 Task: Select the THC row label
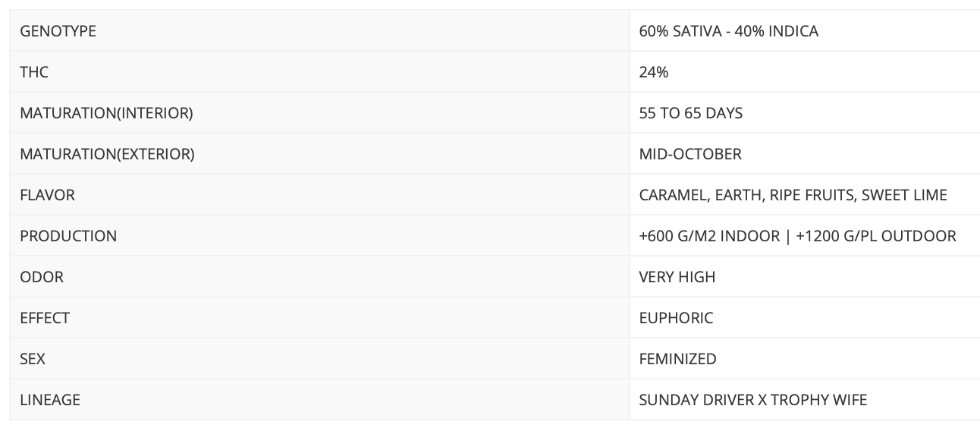(x=34, y=72)
